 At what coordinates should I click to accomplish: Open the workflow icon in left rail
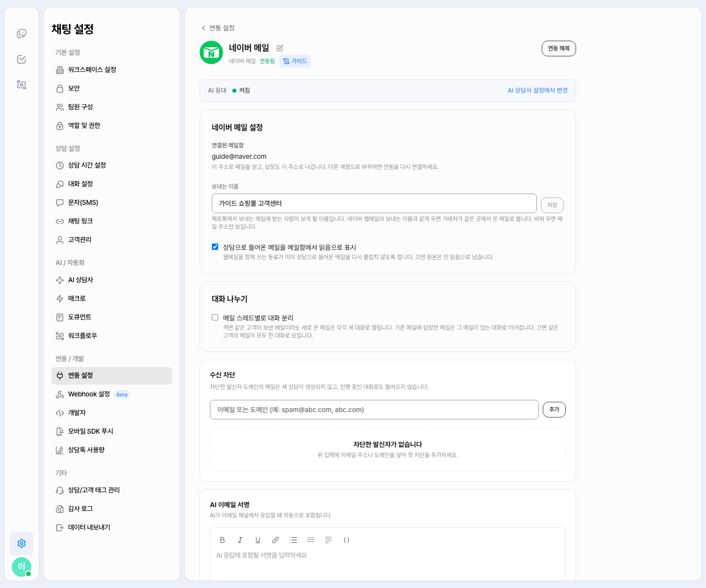22,85
